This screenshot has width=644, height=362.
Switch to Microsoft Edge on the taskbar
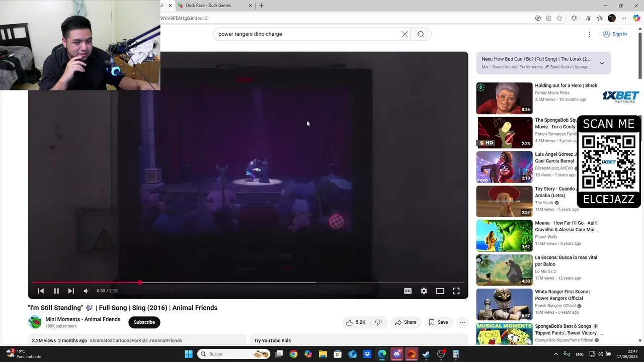point(382,354)
